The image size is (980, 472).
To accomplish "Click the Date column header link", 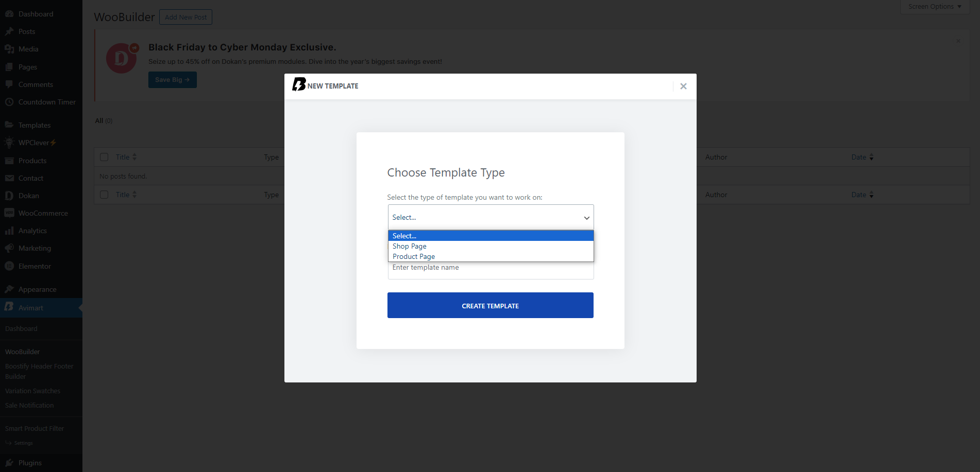I will point(858,157).
